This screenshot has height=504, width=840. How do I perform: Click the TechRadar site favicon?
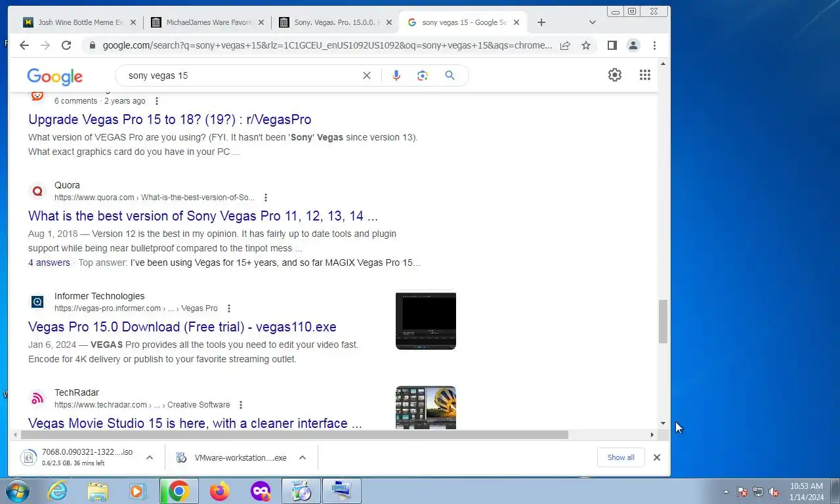(37, 399)
